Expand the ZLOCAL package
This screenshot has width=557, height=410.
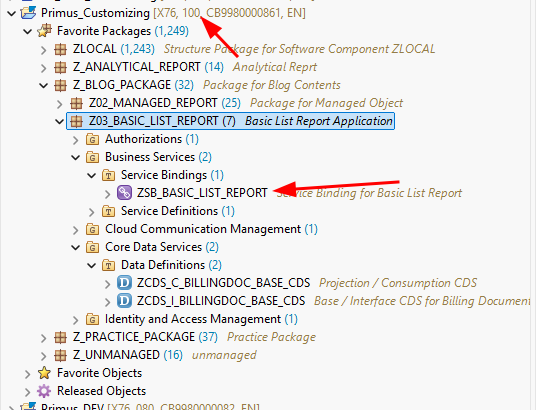click(44, 50)
